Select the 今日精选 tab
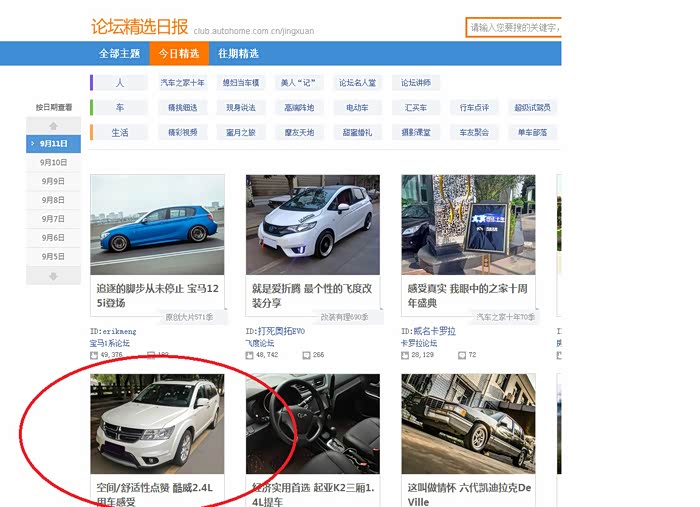The height and width of the screenshot is (507, 700). [x=179, y=54]
